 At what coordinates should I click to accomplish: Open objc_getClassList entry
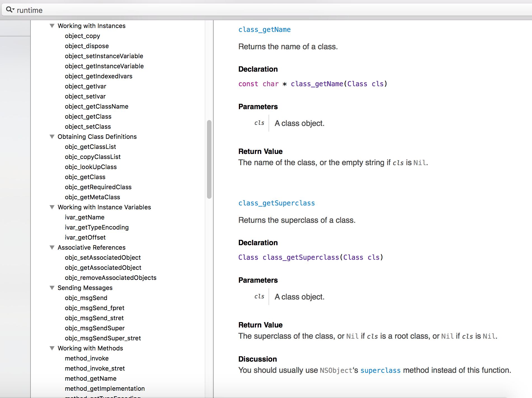pos(90,147)
